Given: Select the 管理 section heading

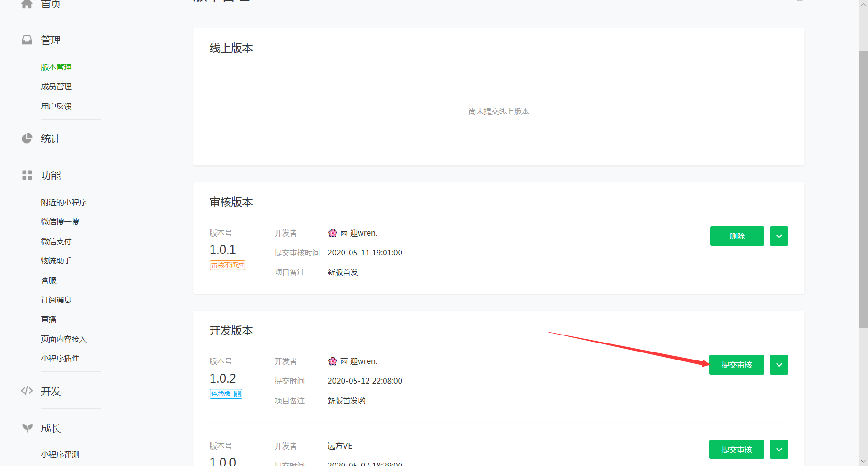Looking at the screenshot, I should pyautogui.click(x=51, y=40).
